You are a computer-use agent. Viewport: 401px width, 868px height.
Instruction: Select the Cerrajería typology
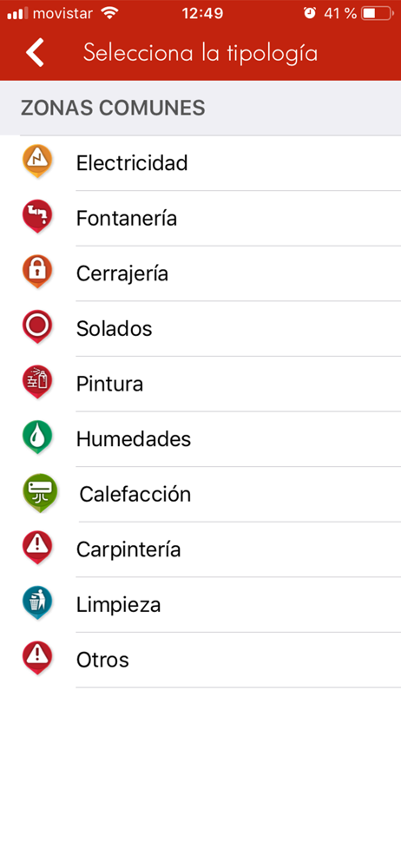click(x=200, y=273)
